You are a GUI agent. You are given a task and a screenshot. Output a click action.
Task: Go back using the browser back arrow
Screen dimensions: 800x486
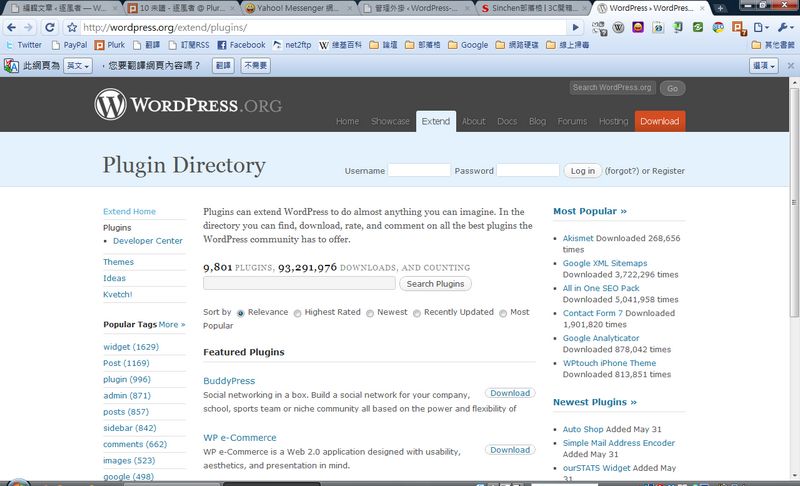coord(11,28)
